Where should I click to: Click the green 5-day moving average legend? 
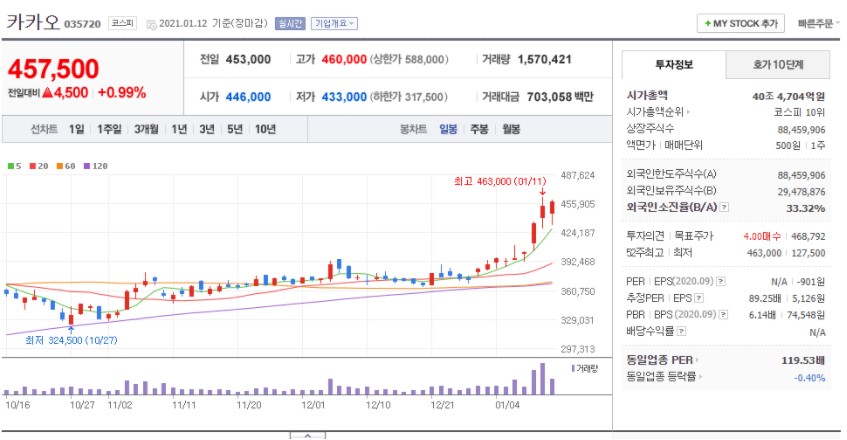pos(15,166)
